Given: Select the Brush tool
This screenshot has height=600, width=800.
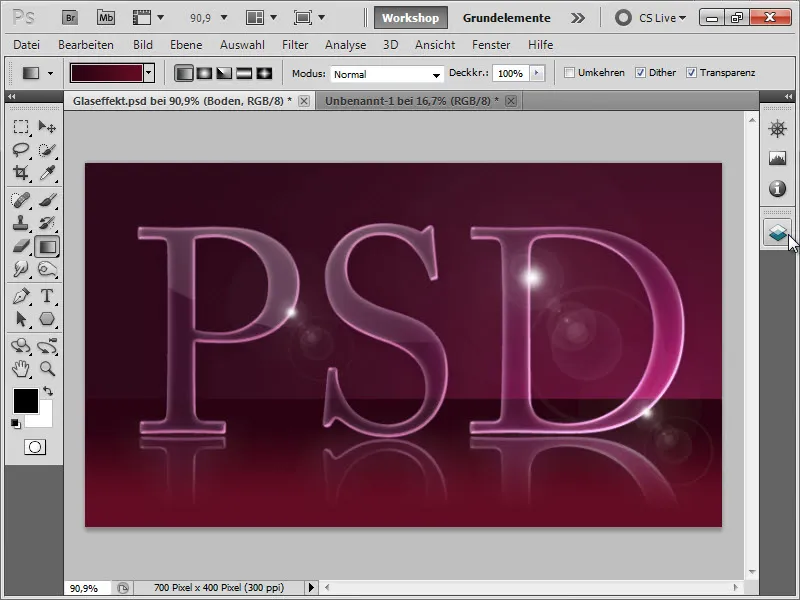Looking at the screenshot, I should click(x=47, y=199).
